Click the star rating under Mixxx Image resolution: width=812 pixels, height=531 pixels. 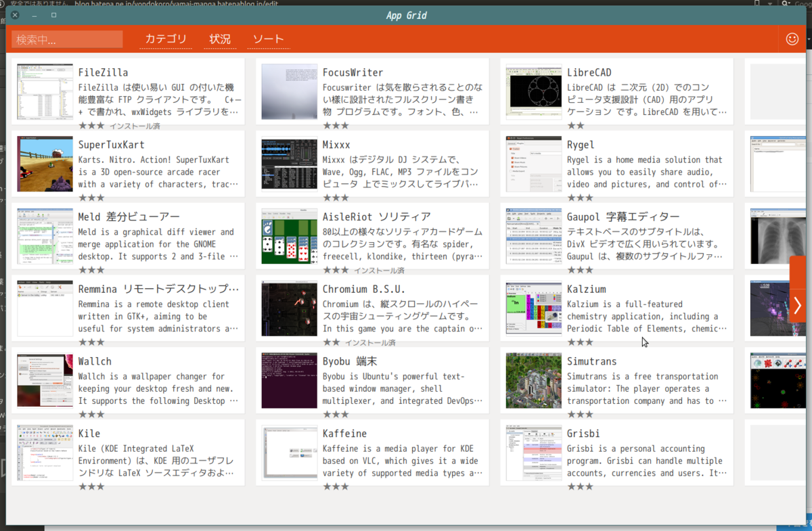336,198
